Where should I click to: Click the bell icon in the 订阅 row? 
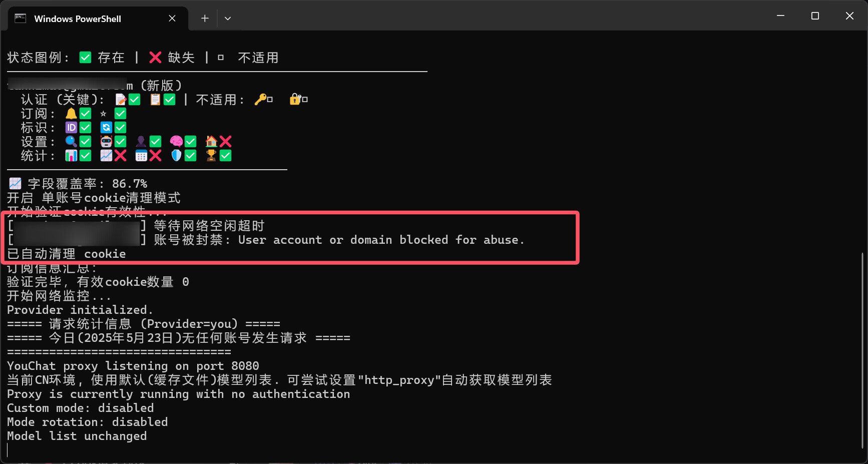tap(72, 114)
